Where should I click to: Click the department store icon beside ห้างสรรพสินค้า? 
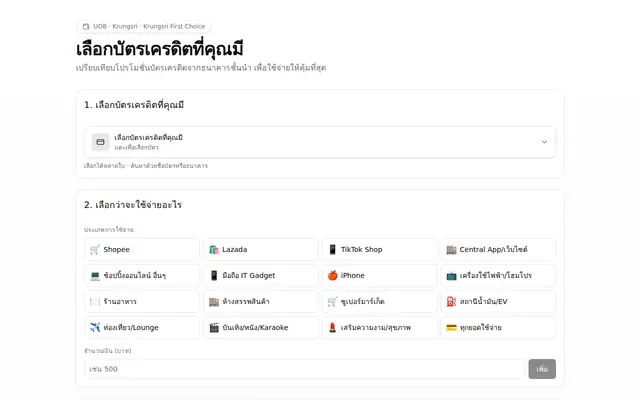coord(214,302)
